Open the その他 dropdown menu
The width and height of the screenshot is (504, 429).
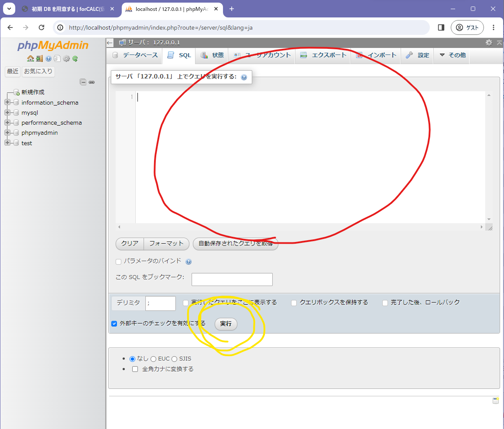point(452,55)
